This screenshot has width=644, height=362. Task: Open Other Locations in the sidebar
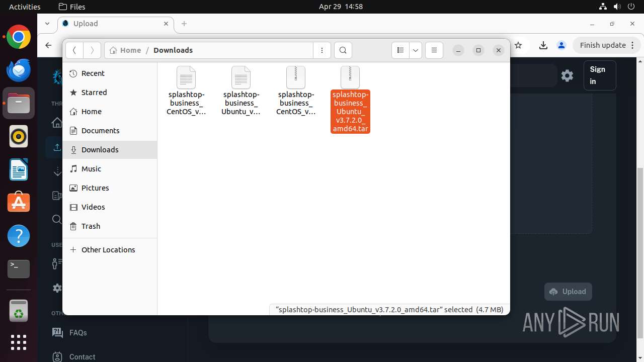pos(110,250)
